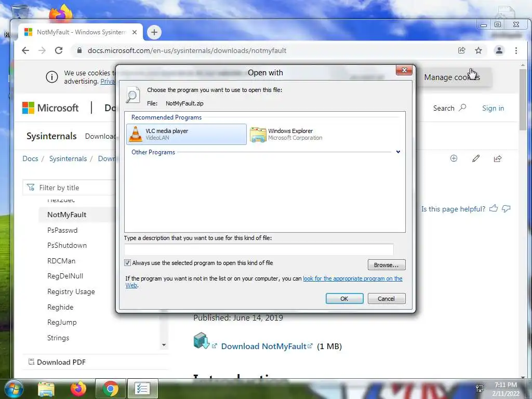The width and height of the screenshot is (532, 399).
Task: Open RDCMan in sidebar
Action: [x=61, y=261]
